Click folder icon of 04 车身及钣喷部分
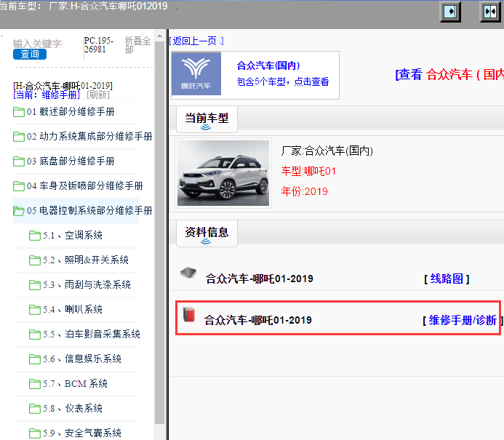Viewport: 504px width, 440px height. [19, 186]
